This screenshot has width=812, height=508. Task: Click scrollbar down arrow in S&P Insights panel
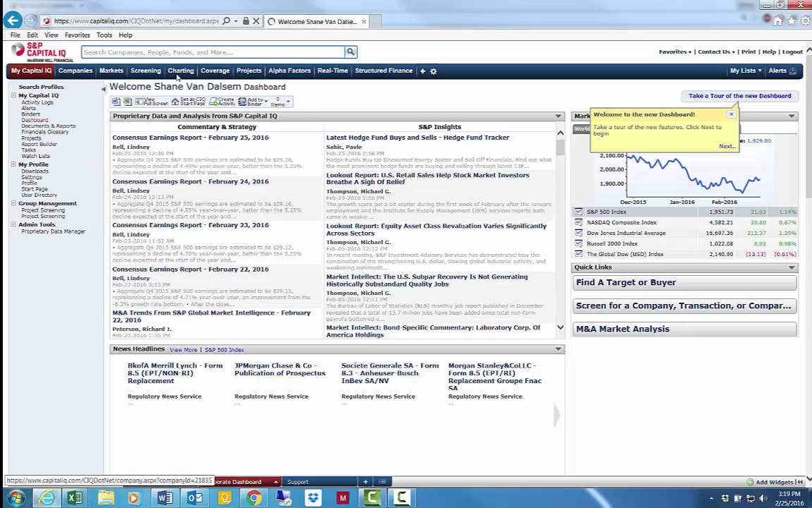pos(560,327)
